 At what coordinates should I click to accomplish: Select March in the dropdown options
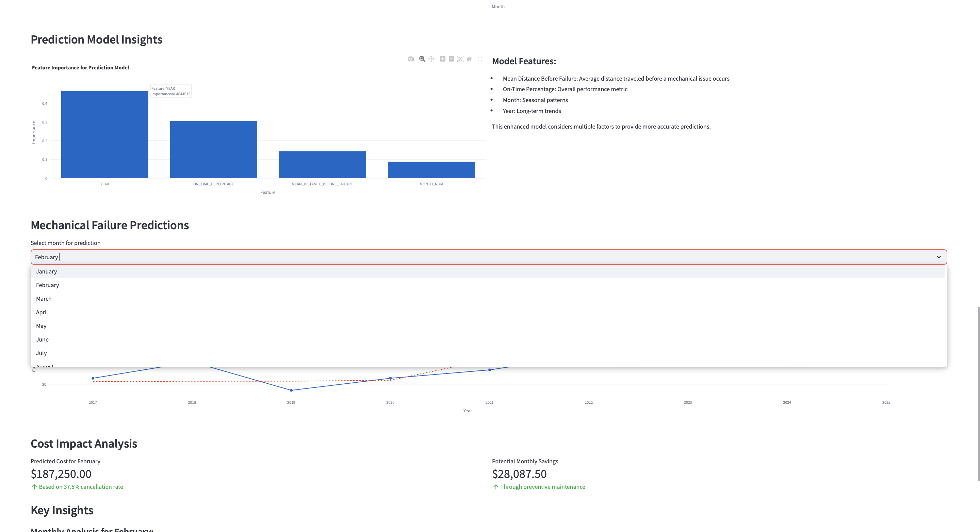[x=44, y=299]
